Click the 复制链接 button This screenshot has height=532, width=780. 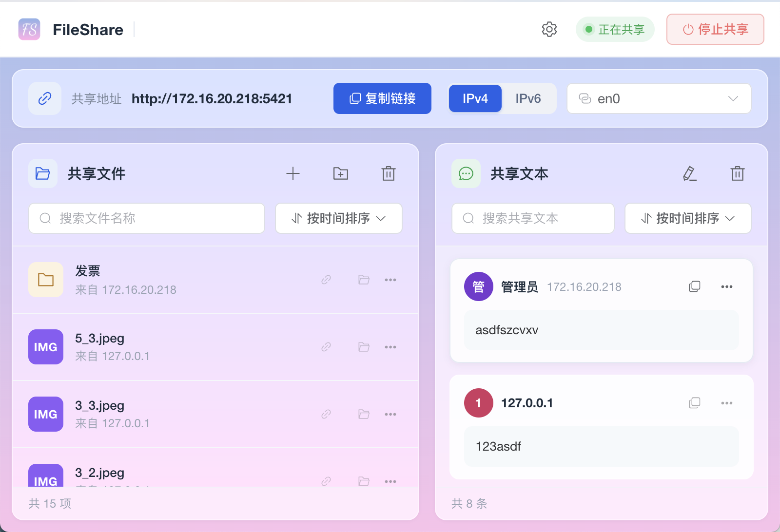click(x=382, y=98)
